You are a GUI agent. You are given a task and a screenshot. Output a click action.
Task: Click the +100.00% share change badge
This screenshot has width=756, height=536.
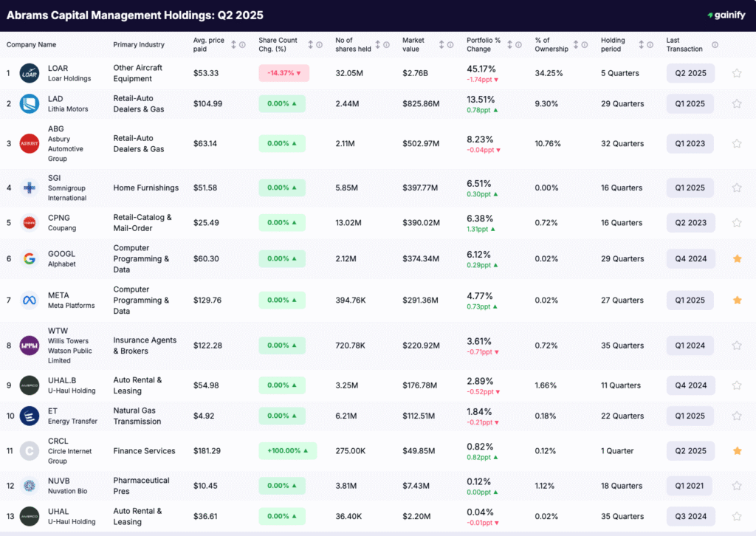[x=288, y=450]
